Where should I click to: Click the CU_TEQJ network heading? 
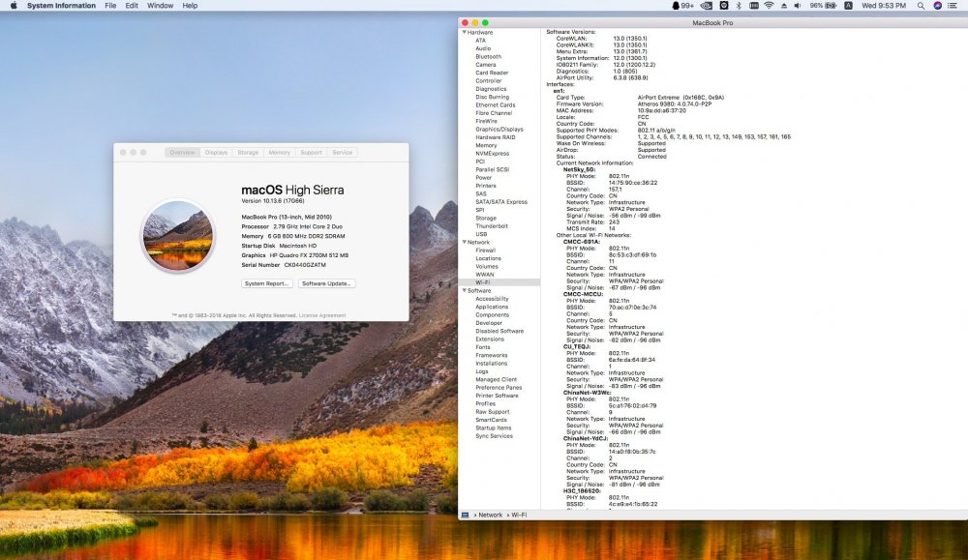tap(577, 346)
